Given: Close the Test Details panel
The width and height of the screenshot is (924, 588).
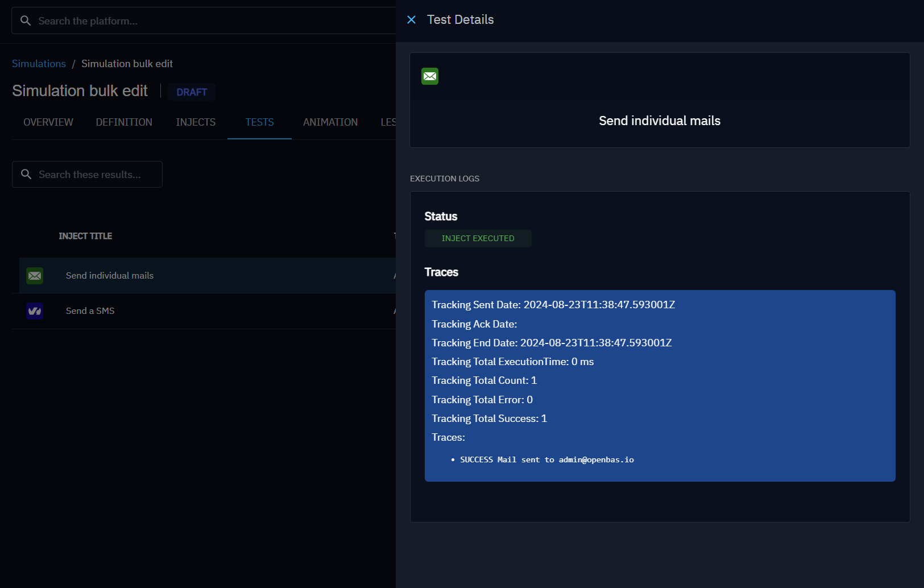Looking at the screenshot, I should [x=412, y=20].
